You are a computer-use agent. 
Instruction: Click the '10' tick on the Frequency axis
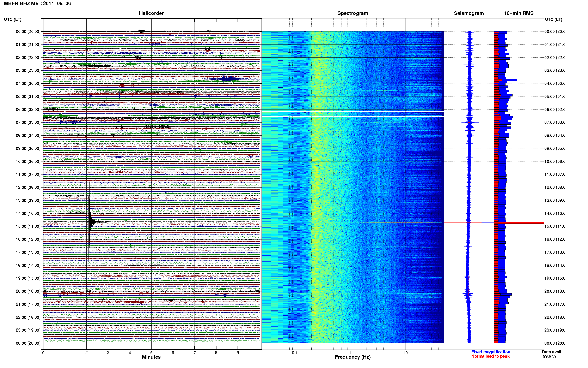point(405,353)
